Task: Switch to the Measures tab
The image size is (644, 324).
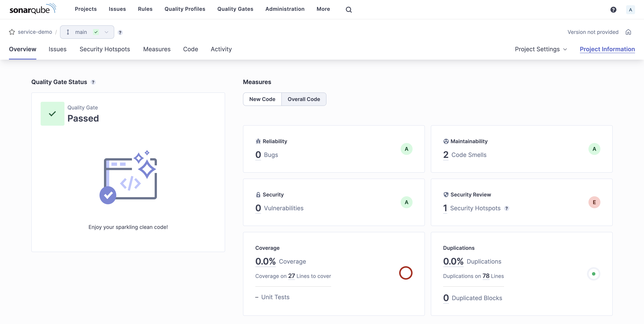Action: 157,49
